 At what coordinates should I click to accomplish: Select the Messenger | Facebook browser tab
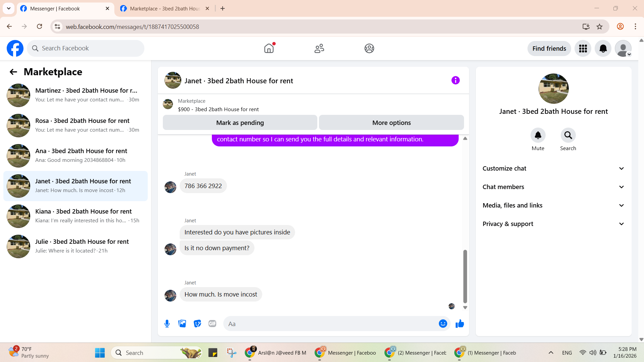click(x=64, y=9)
